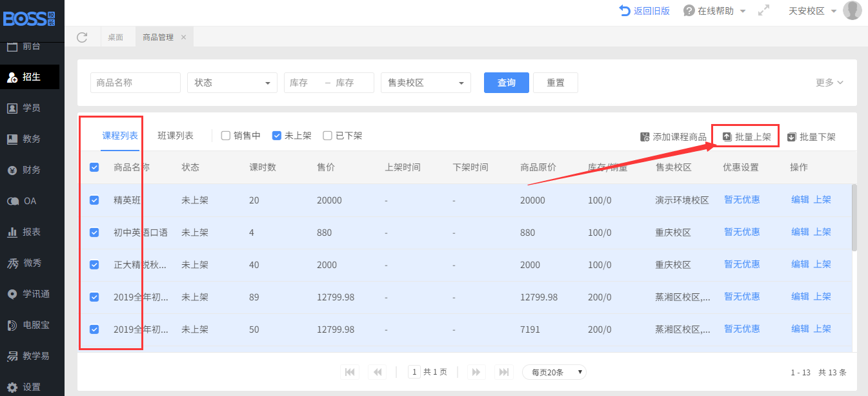Click 上架 for the 初中英语口语 row
The width and height of the screenshot is (868, 396).
click(822, 232)
